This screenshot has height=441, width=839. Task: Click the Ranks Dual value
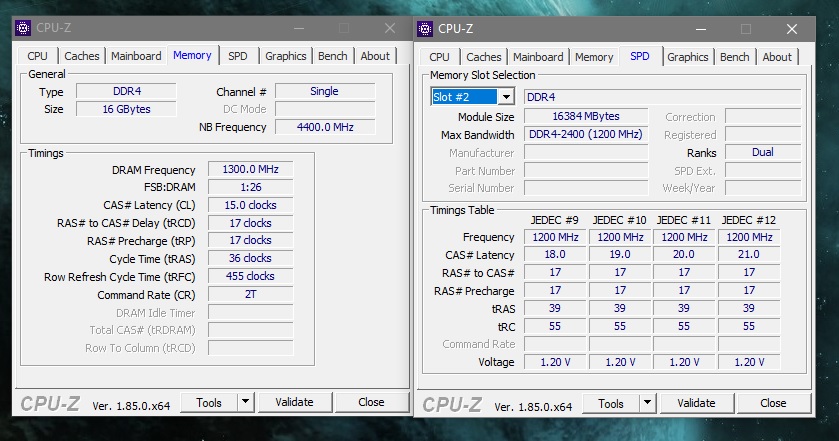coord(763,152)
